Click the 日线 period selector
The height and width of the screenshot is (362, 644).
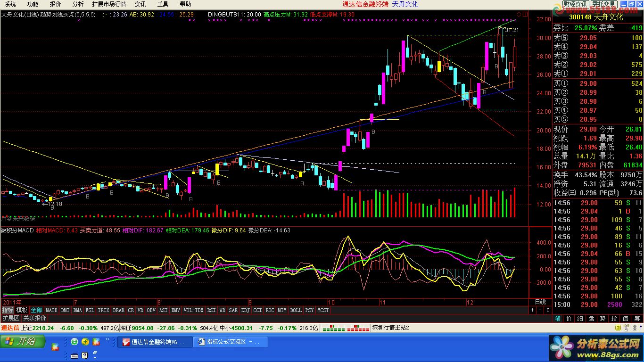(540, 302)
